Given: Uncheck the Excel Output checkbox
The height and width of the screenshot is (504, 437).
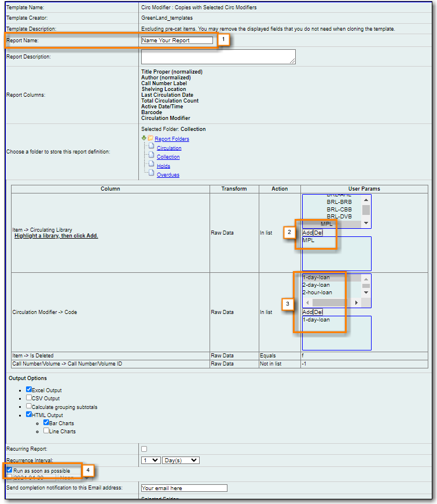Looking at the screenshot, I should 29,389.
